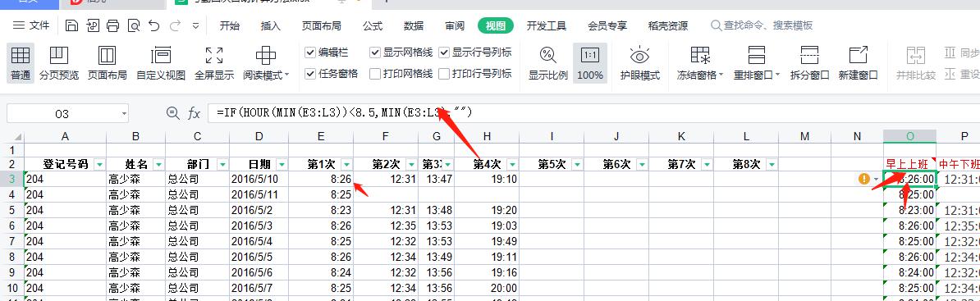Open Print Preview icon

(134, 25)
